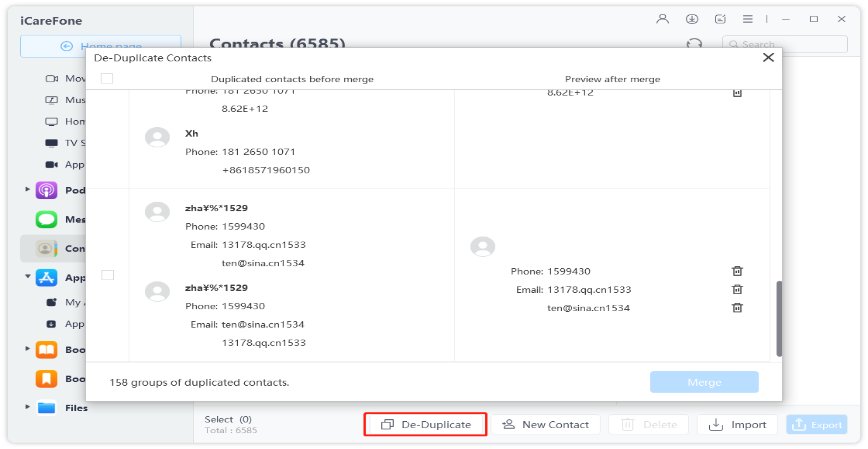868x449 pixels.
Task: Delete the 8.62E+12 number from preview
Action: (x=737, y=93)
